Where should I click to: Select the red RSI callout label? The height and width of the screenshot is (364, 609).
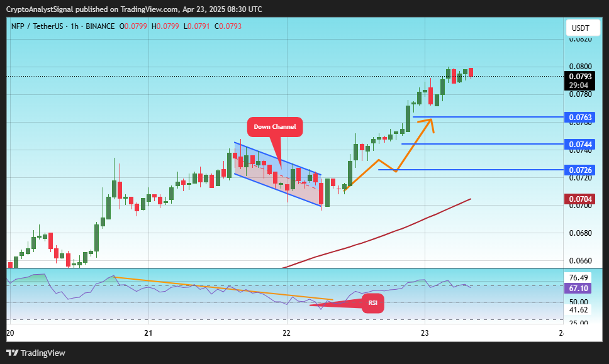(x=373, y=302)
